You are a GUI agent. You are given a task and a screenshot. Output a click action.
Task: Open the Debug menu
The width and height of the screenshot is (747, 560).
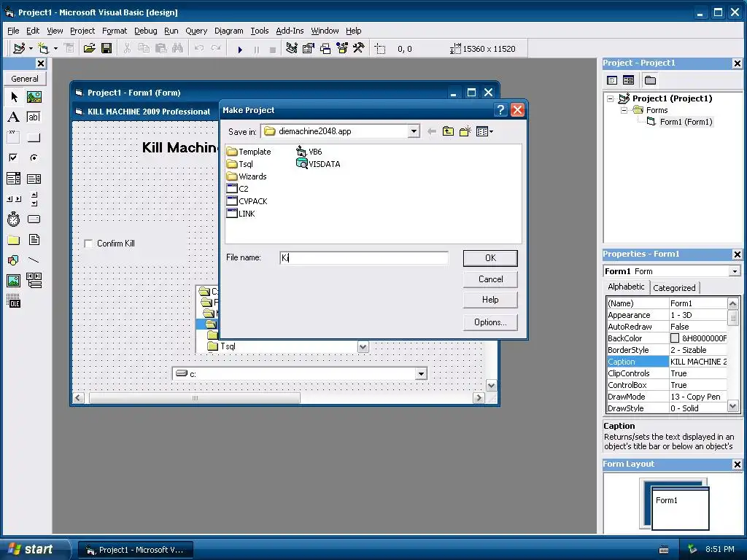pos(146,31)
